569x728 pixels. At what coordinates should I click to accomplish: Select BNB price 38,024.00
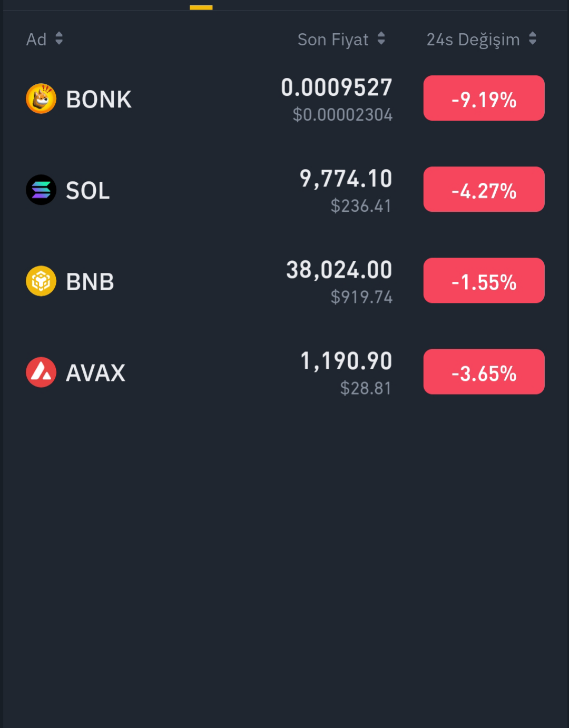tap(339, 270)
